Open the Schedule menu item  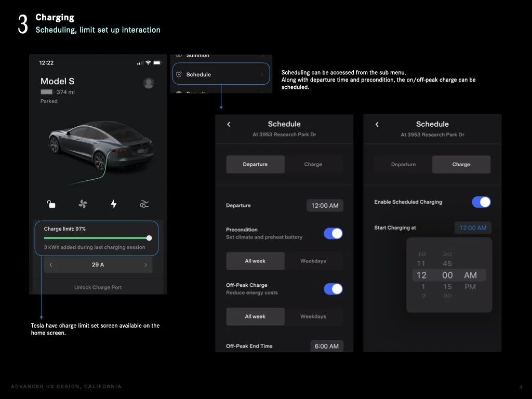[x=221, y=74]
